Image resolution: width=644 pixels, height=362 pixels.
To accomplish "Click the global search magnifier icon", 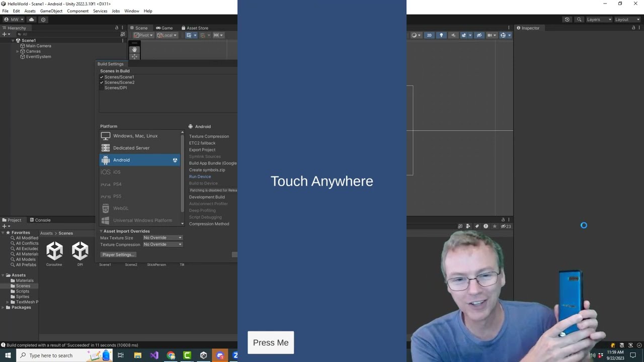I will click(579, 20).
